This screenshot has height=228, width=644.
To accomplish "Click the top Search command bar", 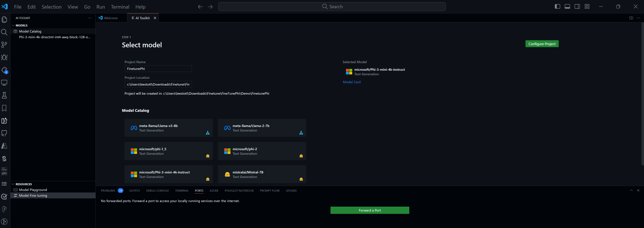I will tap(332, 7).
